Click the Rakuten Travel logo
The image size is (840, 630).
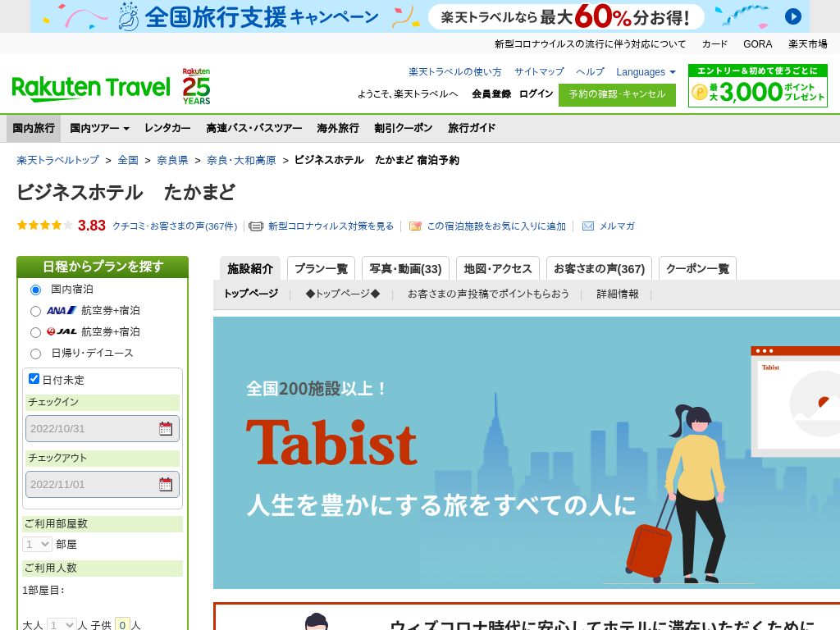pyautogui.click(x=90, y=89)
